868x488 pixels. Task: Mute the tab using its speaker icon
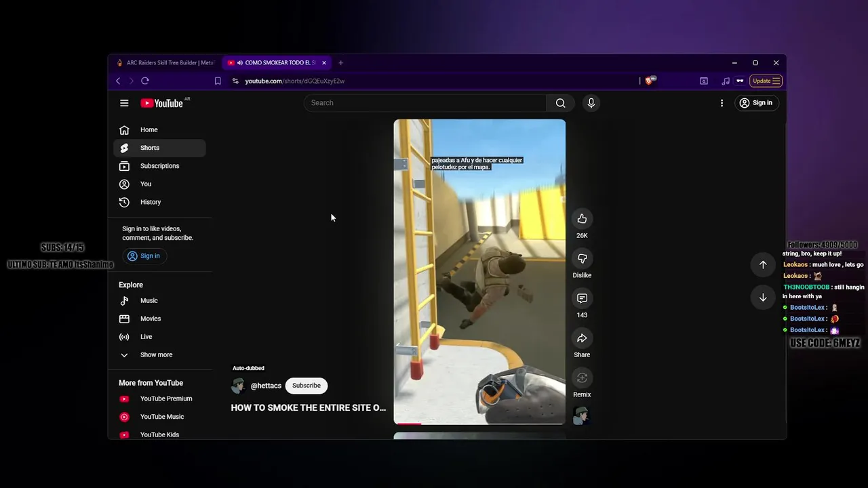240,62
